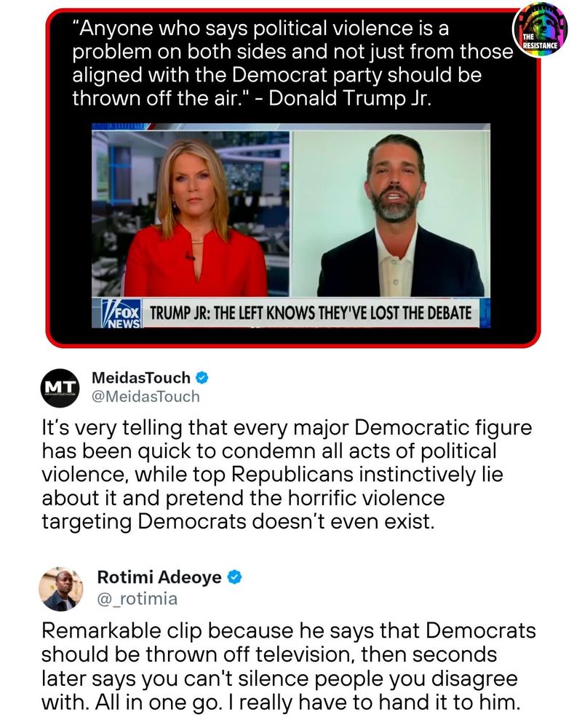Click the Rotimi Adeoye tweet body text
The height and width of the screenshot is (728, 582).
(x=288, y=666)
